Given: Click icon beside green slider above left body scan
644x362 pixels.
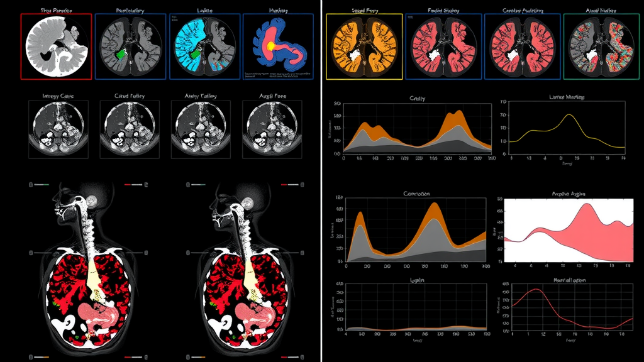Looking at the screenshot, I should pos(30,185).
